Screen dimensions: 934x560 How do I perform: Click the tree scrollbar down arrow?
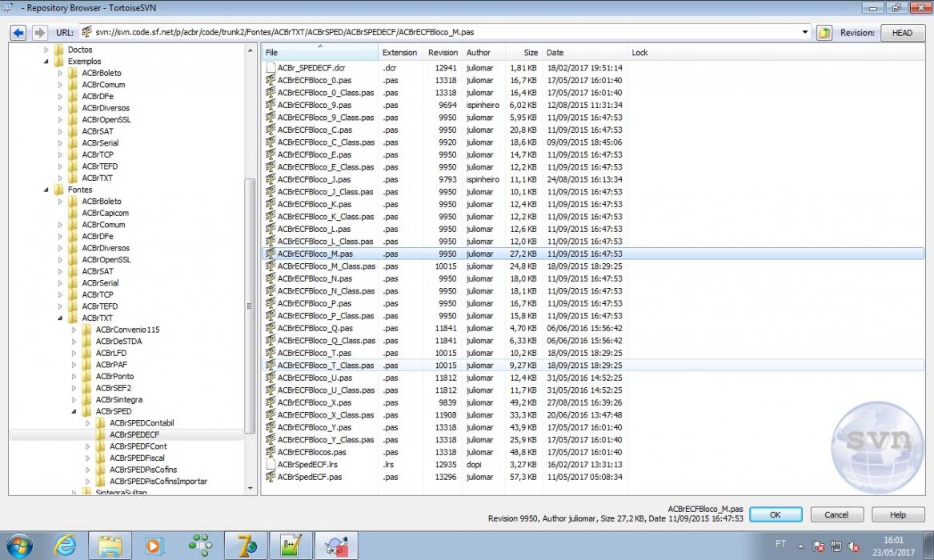[x=251, y=489]
